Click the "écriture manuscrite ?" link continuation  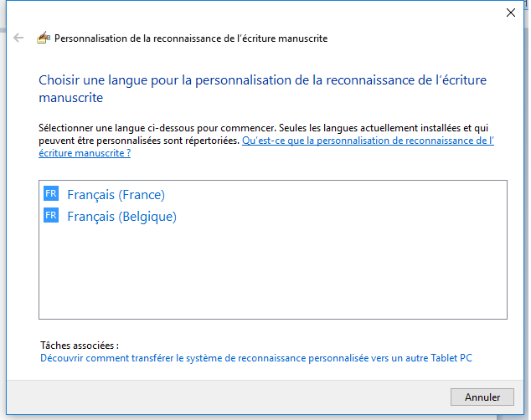tap(85, 153)
